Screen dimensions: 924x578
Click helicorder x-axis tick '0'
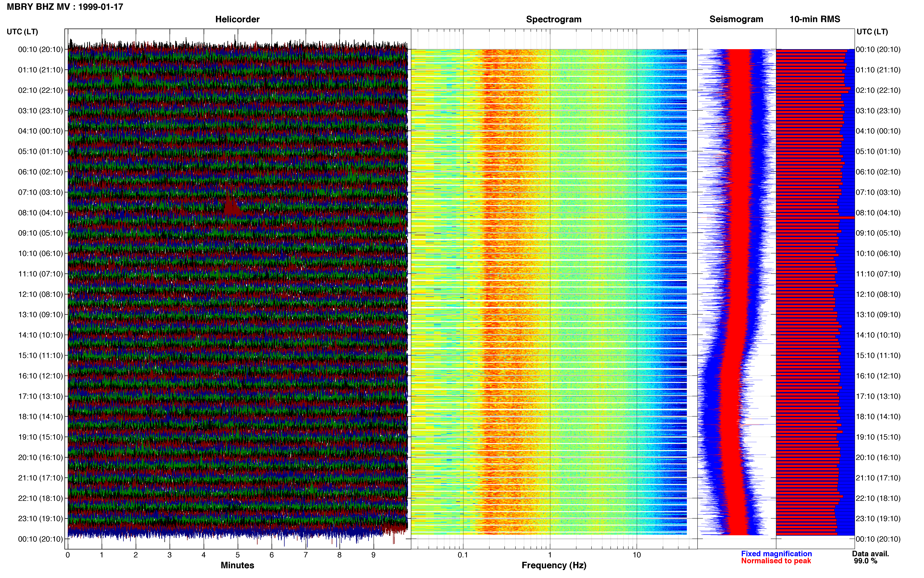[68, 555]
